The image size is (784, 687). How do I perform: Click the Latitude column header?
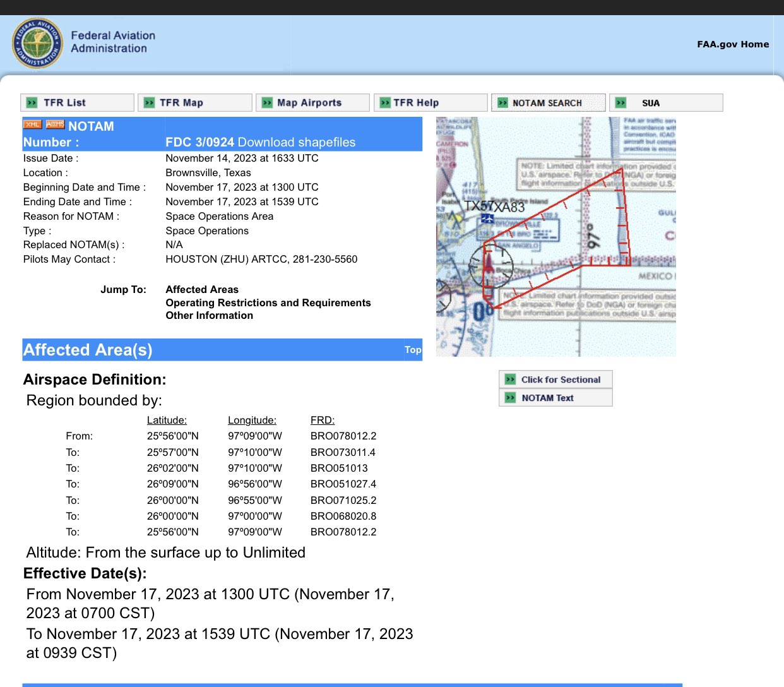point(167,420)
